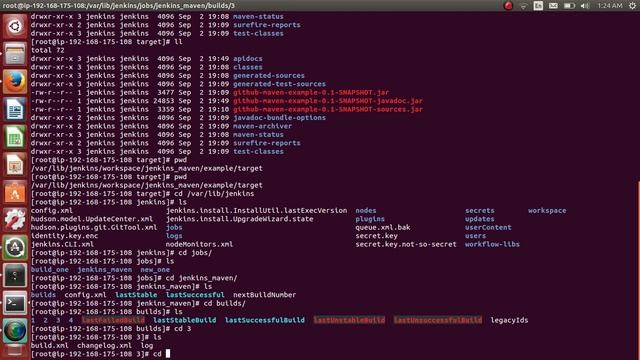Image resolution: width=640 pixels, height=360 pixels.
Task: Select the lastUnsuccessfulBuild broken link
Action: pos(438,320)
